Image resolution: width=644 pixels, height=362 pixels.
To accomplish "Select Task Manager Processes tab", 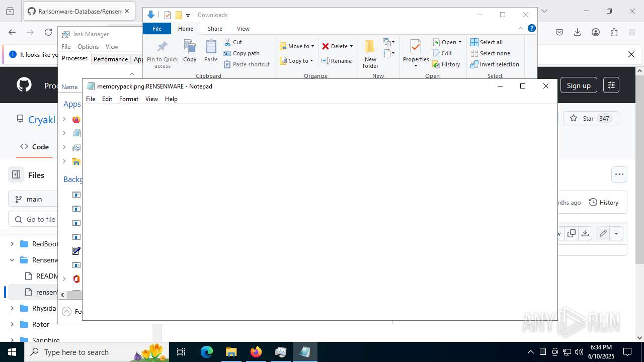I will 74,58.
